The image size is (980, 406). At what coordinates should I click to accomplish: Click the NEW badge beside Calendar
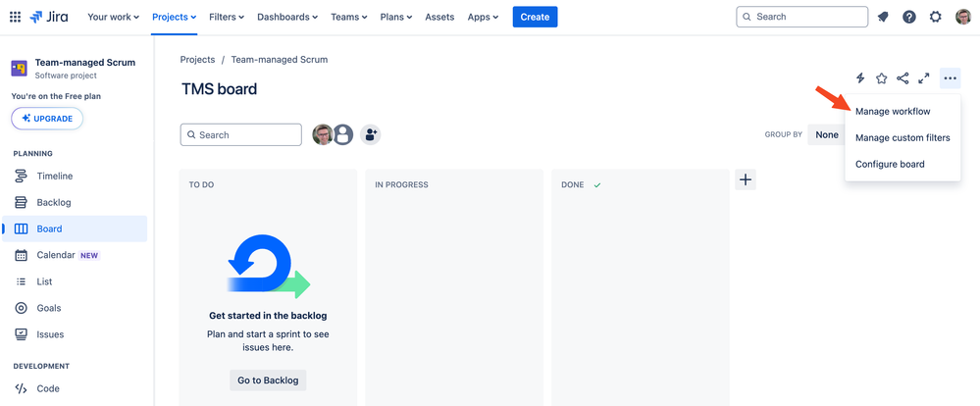coord(89,256)
